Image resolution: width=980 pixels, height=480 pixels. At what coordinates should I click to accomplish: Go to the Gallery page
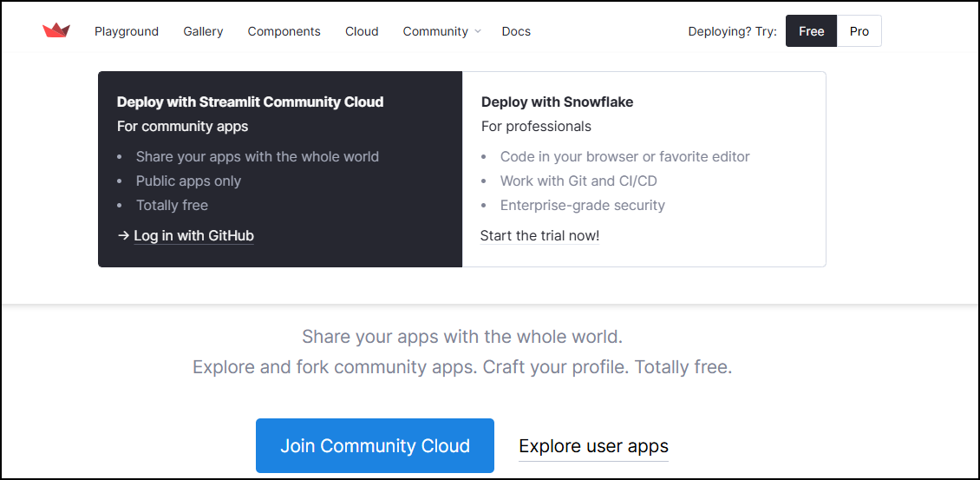(x=203, y=31)
